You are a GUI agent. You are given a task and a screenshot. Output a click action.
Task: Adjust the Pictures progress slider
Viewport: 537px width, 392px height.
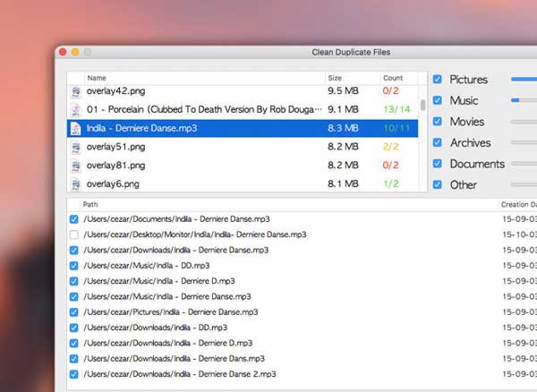click(x=524, y=79)
